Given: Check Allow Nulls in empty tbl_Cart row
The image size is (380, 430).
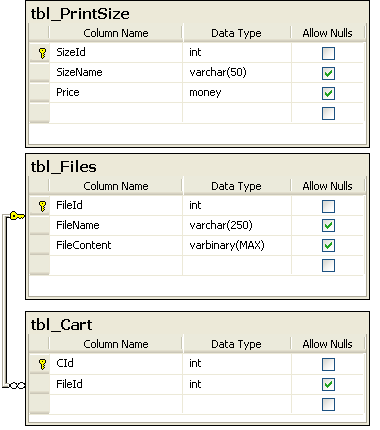Looking at the screenshot, I should tap(328, 405).
